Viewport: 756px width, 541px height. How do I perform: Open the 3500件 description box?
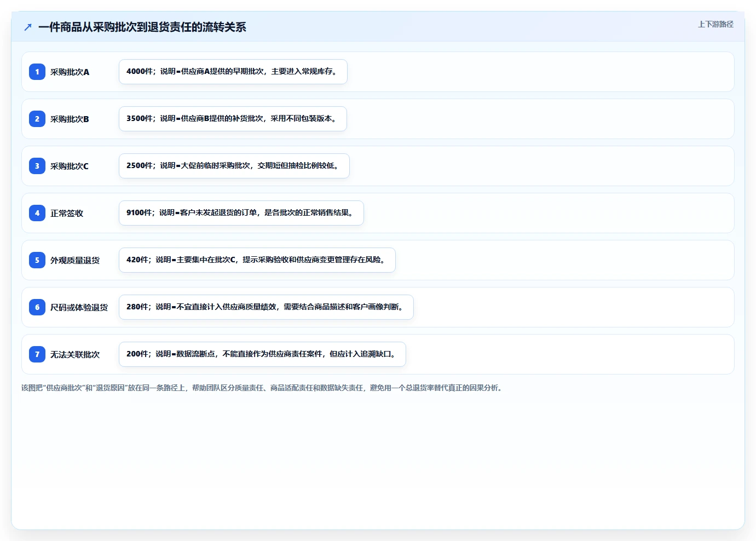pyautogui.click(x=233, y=119)
